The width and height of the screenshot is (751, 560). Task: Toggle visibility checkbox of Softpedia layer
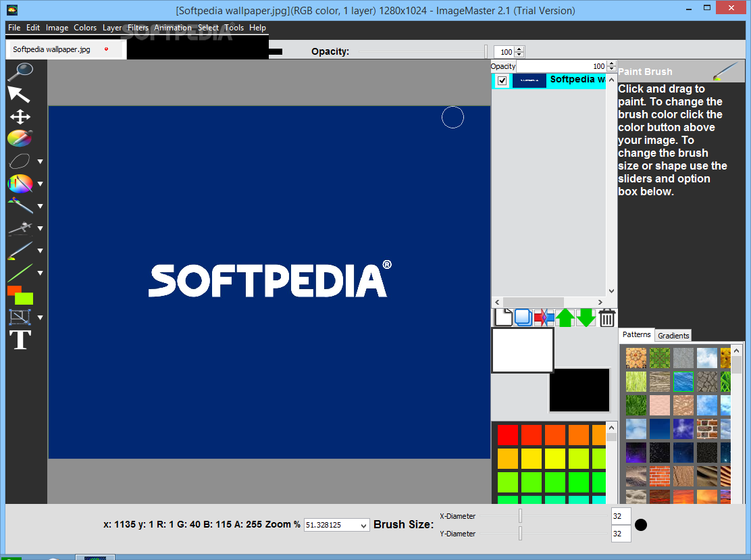point(502,80)
